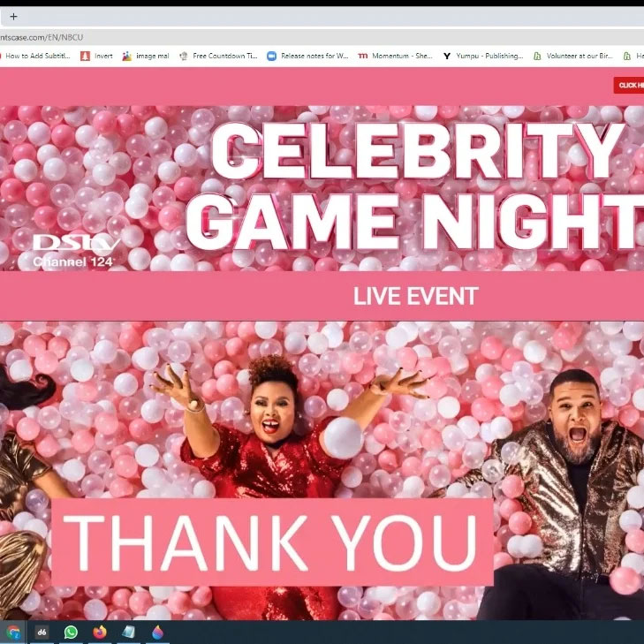
Task: Open the Momentum bookmark
Action: tap(395, 56)
